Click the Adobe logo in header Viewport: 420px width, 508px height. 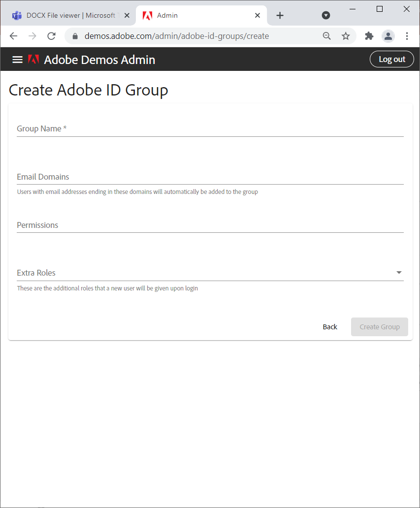tap(33, 60)
